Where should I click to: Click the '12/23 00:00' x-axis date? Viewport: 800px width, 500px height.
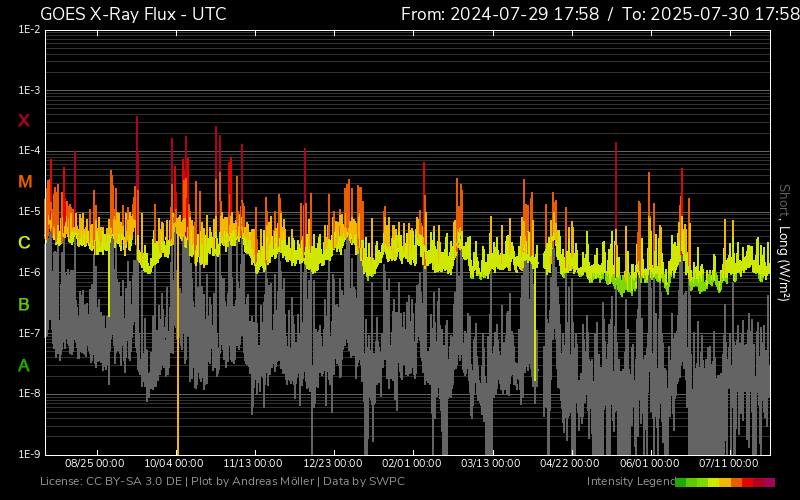pyautogui.click(x=333, y=463)
